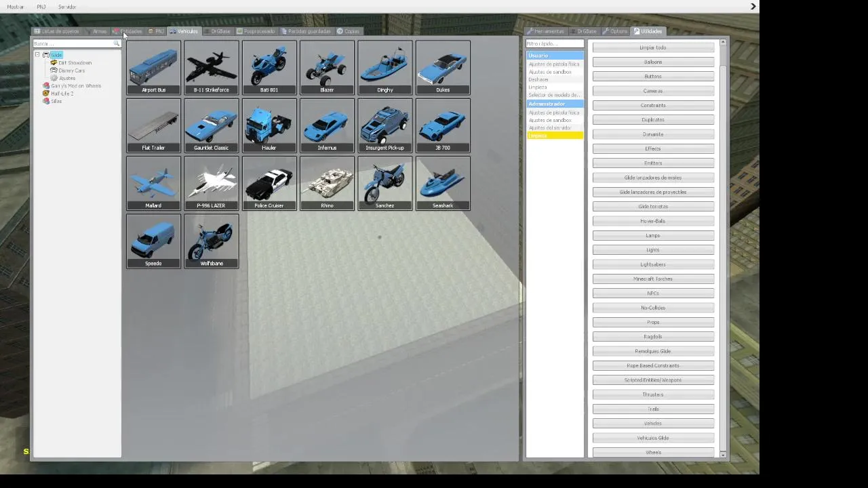Spawn the Bati 801 motorcycle
Screen dimensions: 868x488
(x=269, y=67)
